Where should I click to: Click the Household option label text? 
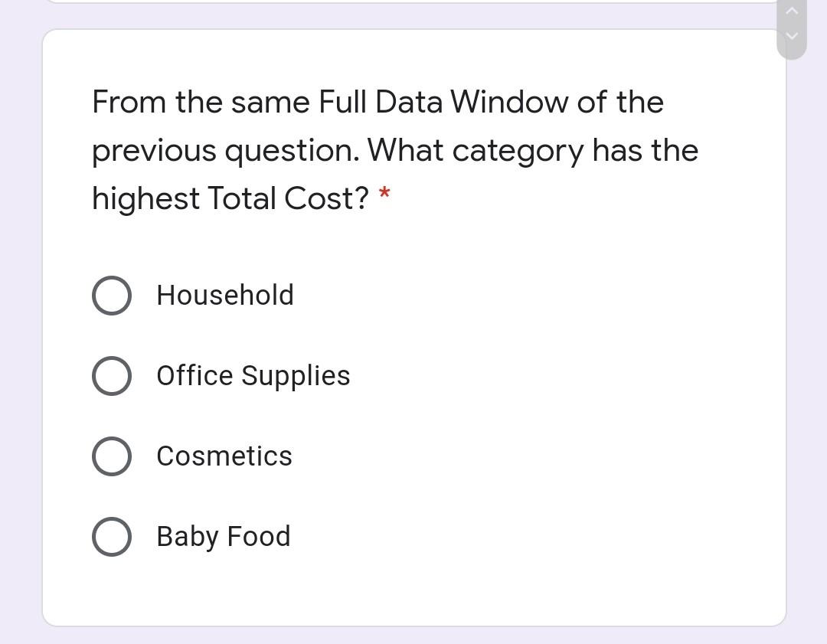[225, 296]
